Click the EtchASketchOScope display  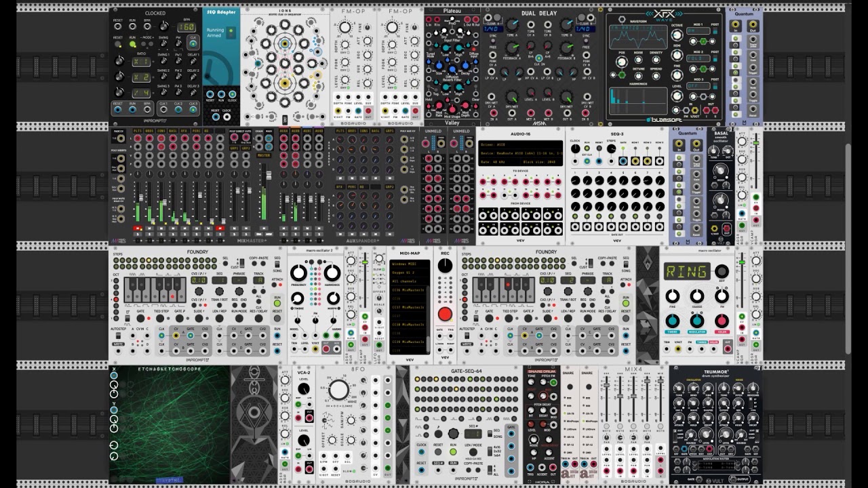(x=170, y=424)
